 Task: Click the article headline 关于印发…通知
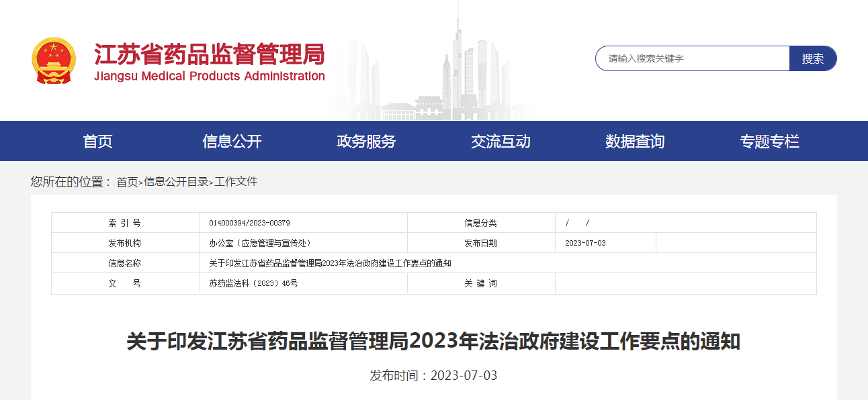[x=434, y=342]
